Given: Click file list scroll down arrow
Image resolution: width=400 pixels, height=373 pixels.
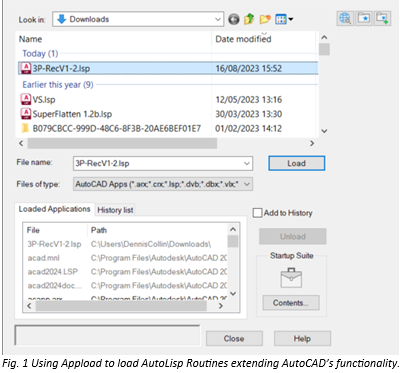Looking at the screenshot, I should [324, 131].
